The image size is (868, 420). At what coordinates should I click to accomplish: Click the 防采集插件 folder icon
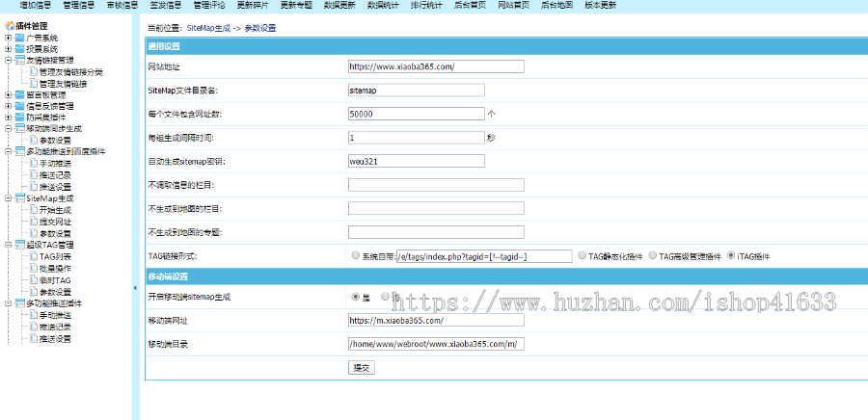coord(20,118)
